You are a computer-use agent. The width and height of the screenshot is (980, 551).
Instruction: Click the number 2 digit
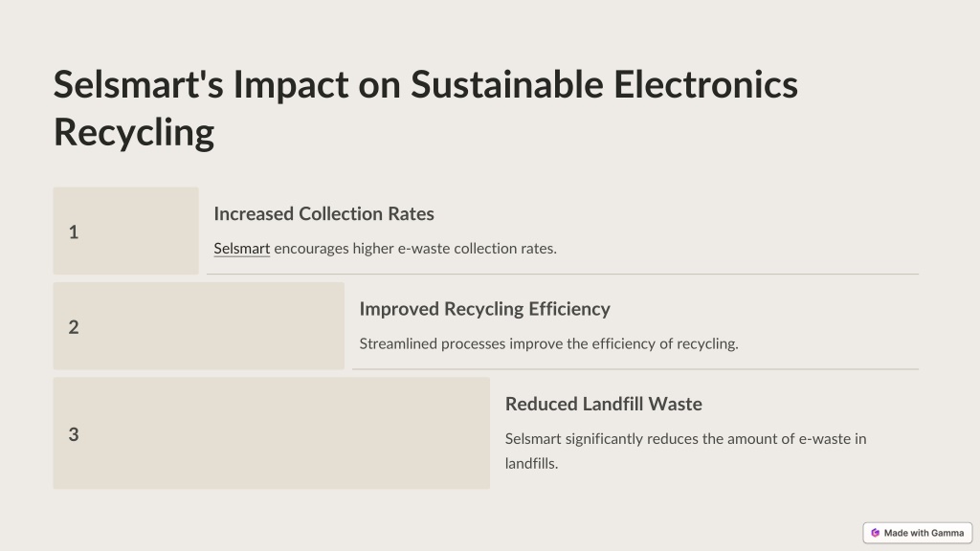tap(73, 327)
